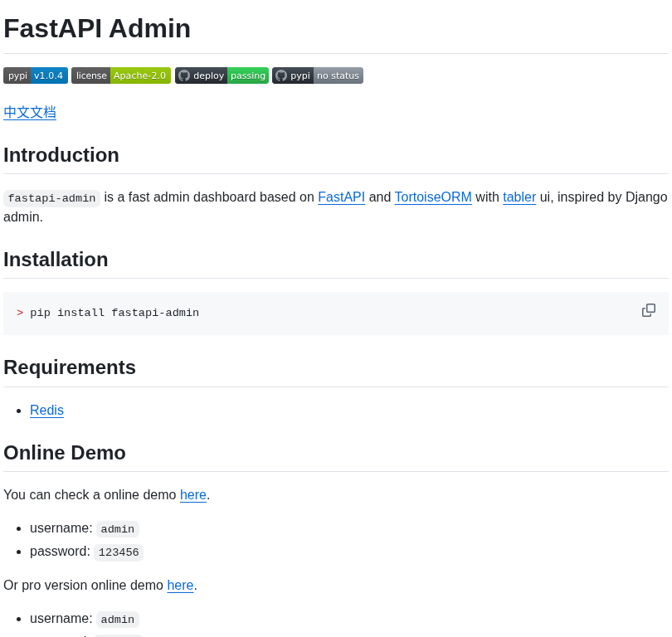Click the FastAPI Admin title heading
Viewport: 672px width, 637px height.
[x=97, y=29]
